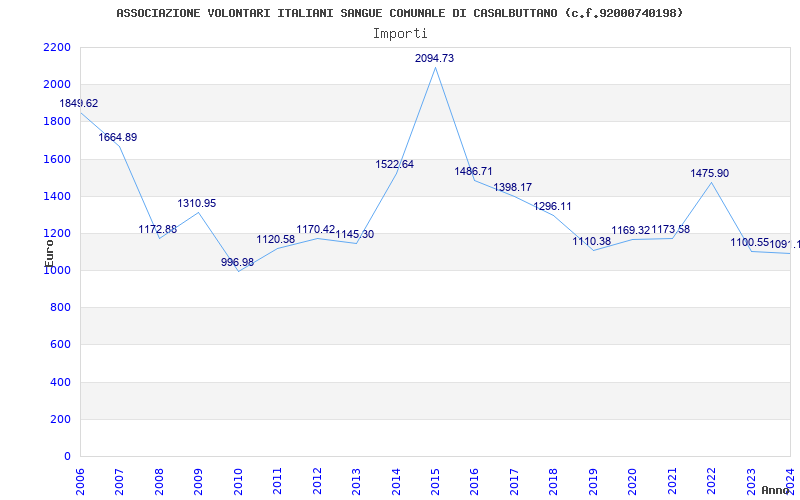Select the 1849.62 data label

point(79,104)
